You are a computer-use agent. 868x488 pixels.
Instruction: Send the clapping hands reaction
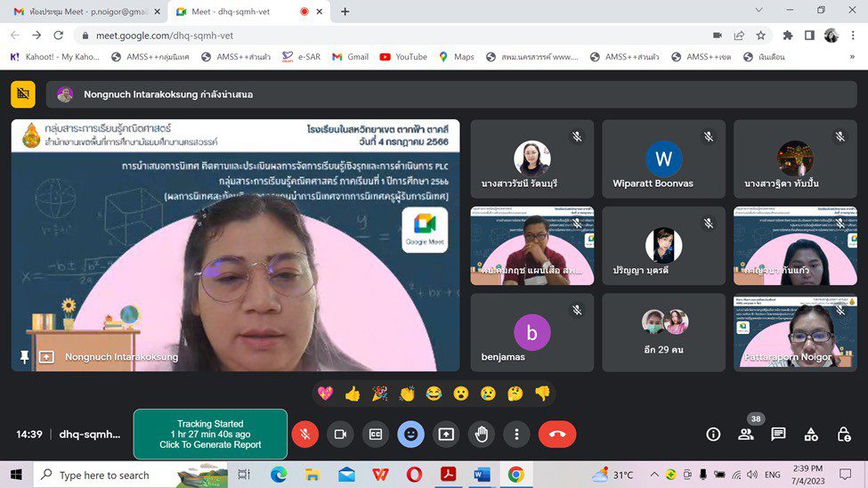coord(407,394)
